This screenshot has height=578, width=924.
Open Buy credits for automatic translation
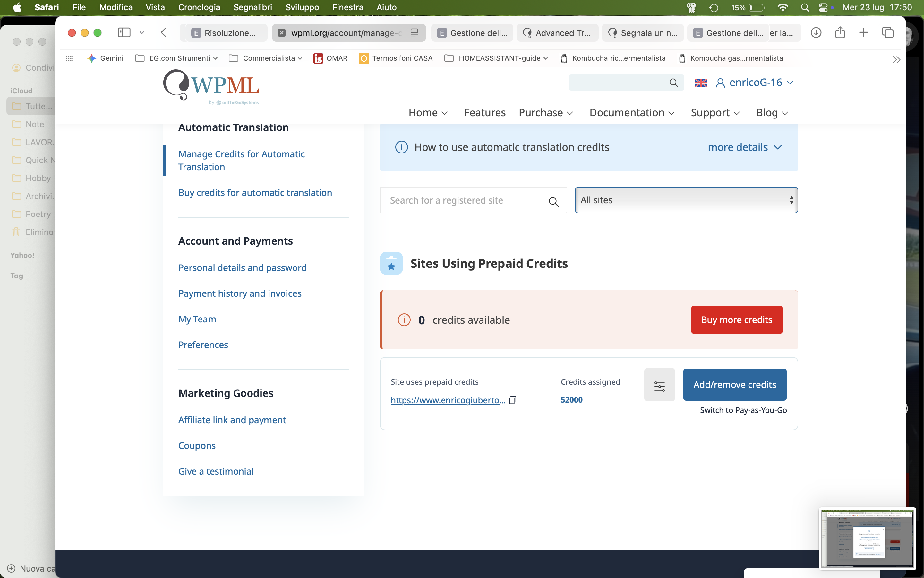[x=255, y=193]
